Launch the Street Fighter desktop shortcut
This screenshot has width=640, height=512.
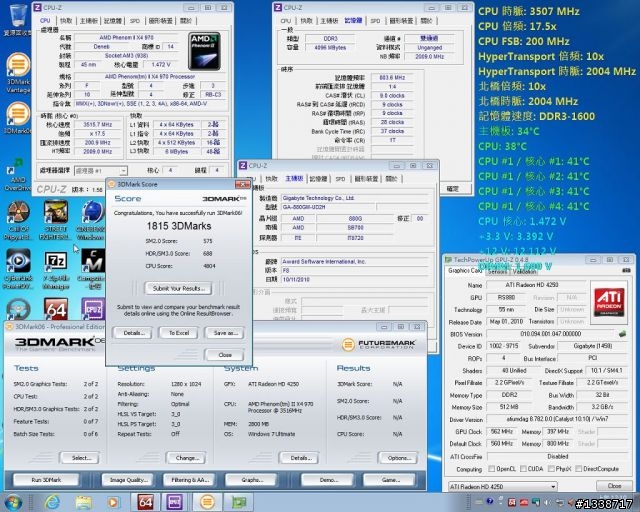pyautogui.click(x=55, y=220)
